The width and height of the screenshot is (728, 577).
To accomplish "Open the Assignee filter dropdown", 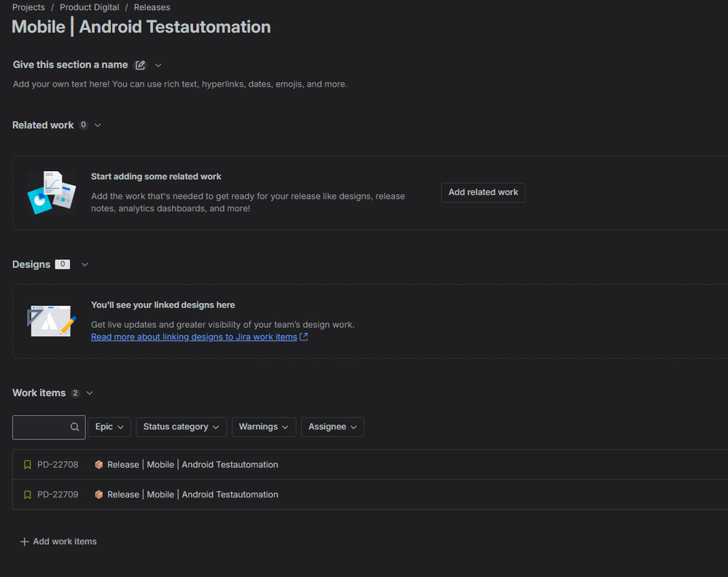I will (332, 427).
